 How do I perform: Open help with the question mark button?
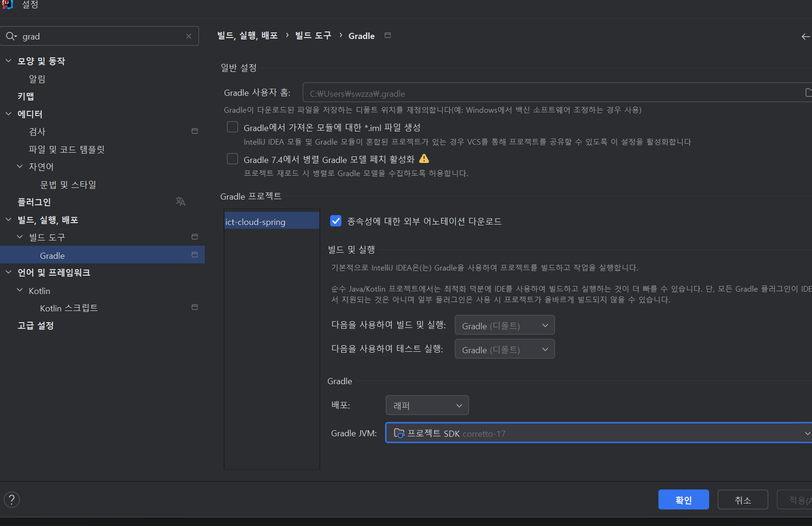pos(12,499)
